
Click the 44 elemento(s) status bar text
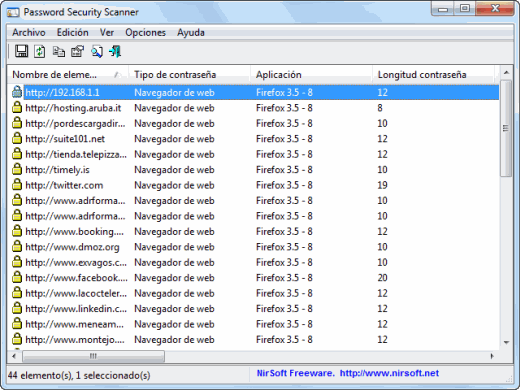click(x=79, y=375)
